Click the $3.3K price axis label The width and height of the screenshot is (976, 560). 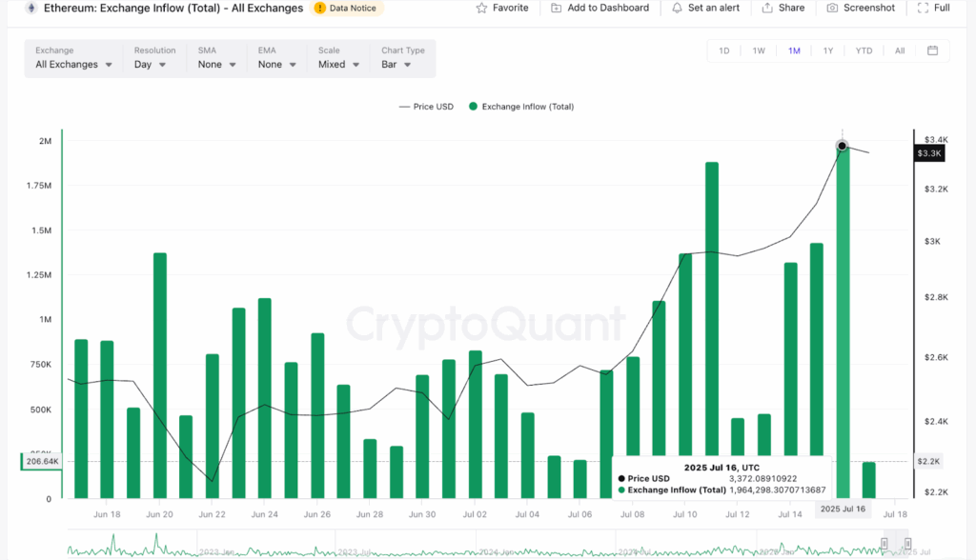(929, 153)
